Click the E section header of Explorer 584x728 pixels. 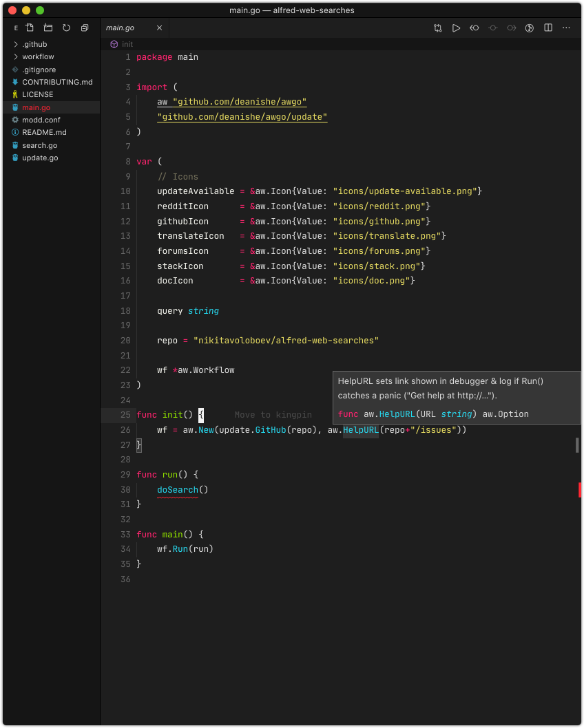click(x=16, y=28)
